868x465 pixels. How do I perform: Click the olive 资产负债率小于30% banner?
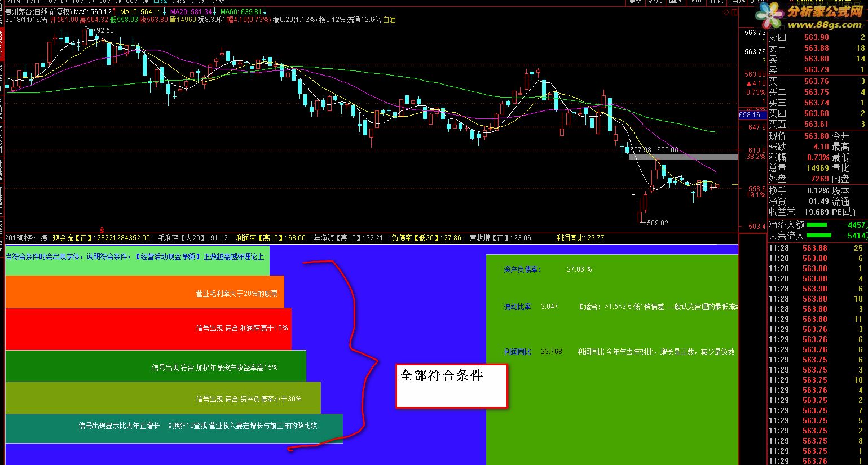163,398
